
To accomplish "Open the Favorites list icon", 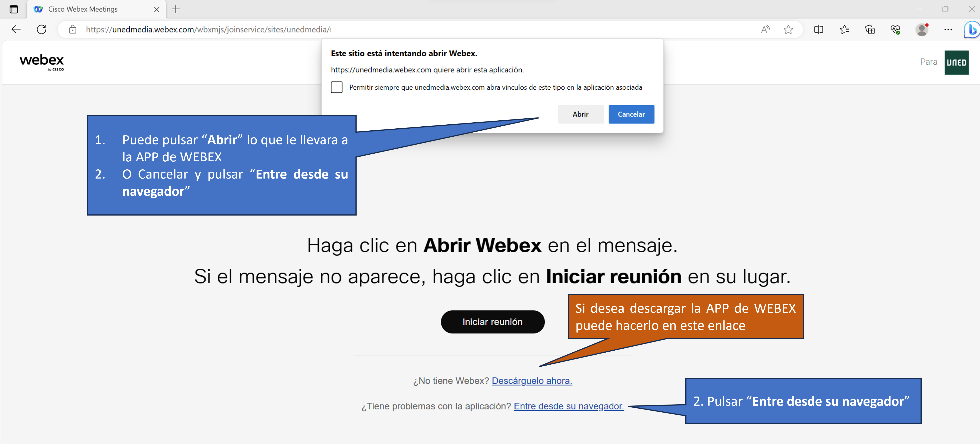I will [845, 29].
